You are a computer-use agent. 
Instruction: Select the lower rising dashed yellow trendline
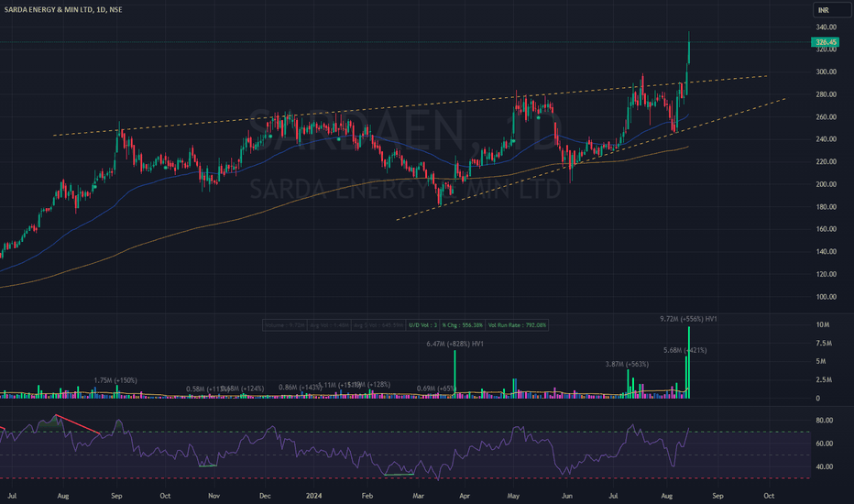[591, 159]
